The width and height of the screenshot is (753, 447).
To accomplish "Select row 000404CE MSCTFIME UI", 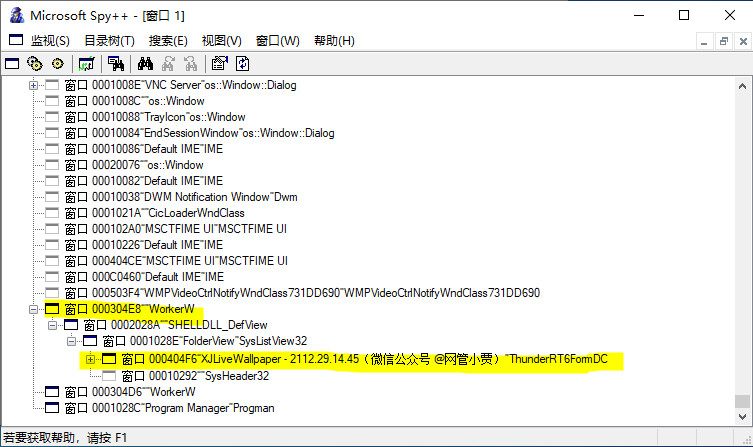I will (176, 261).
